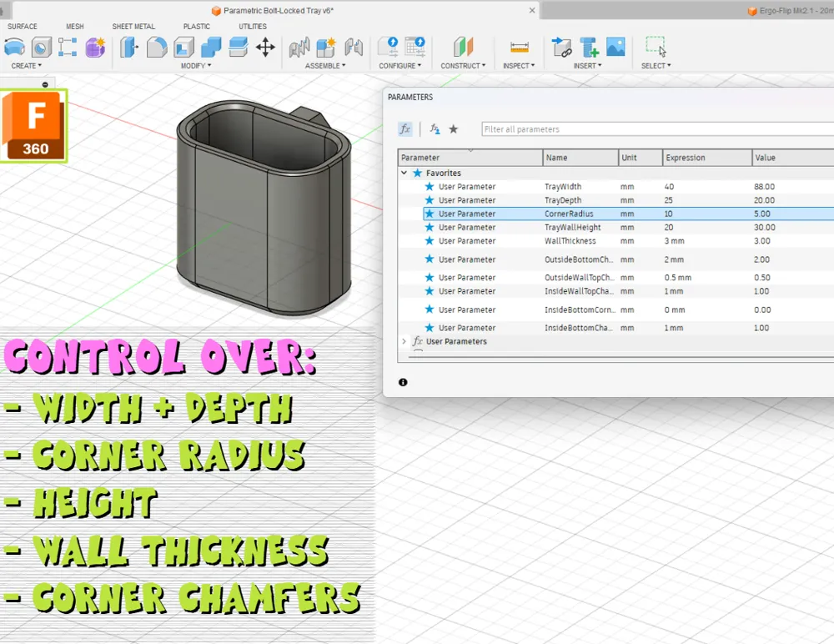Switch to the SURFACE tab
The width and height of the screenshot is (834, 644).
23,26
